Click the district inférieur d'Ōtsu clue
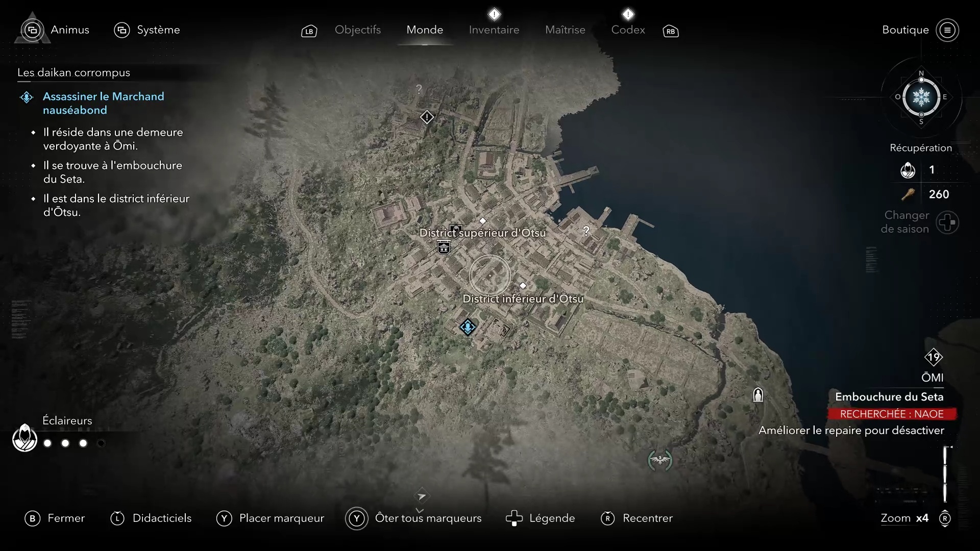This screenshot has height=551, width=980. (116, 205)
